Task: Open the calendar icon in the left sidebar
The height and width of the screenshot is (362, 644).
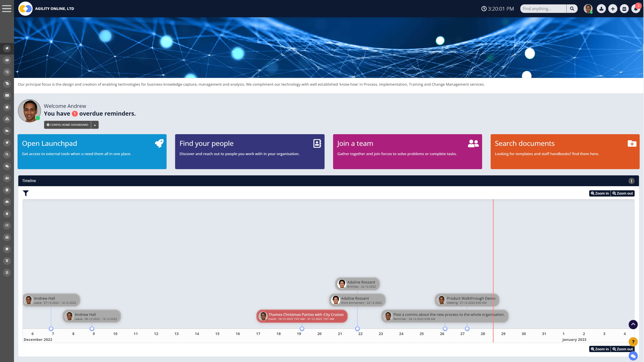Action: 7,190
